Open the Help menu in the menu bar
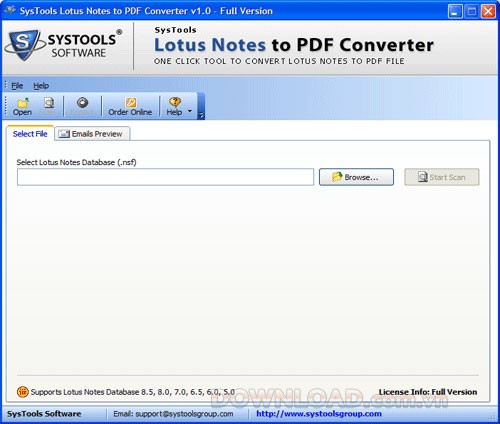Screen dimensions: 500x424 click(x=41, y=86)
